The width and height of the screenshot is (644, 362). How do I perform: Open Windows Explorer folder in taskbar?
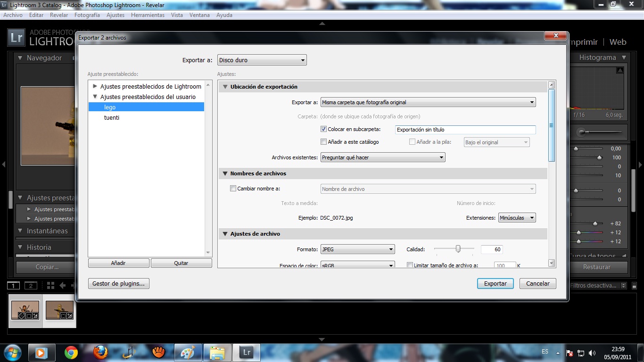coord(217,352)
